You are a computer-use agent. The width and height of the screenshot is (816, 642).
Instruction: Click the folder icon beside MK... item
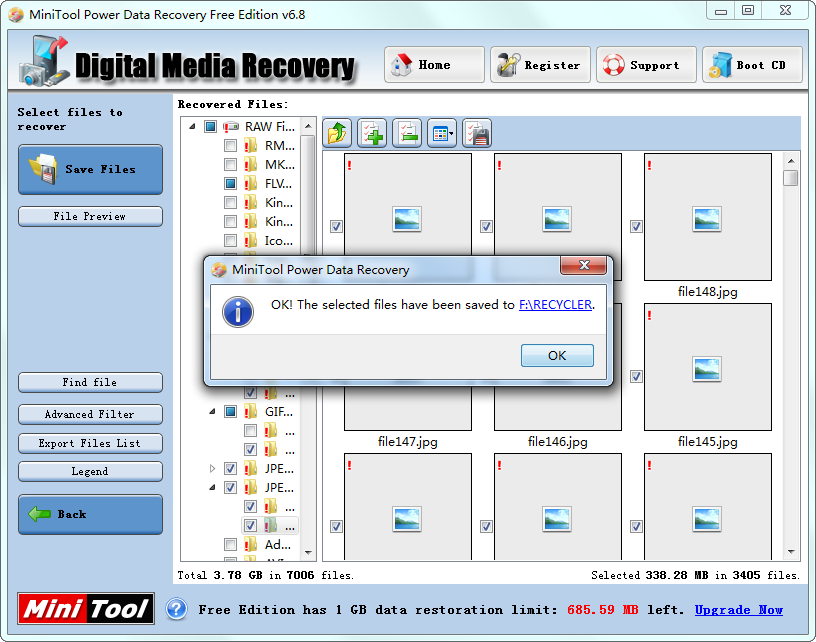250,164
